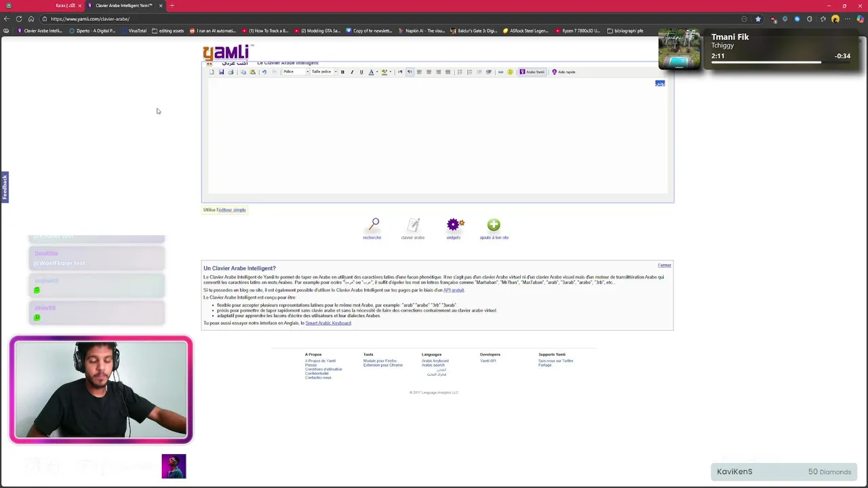Justify text alignment

[x=448, y=72]
